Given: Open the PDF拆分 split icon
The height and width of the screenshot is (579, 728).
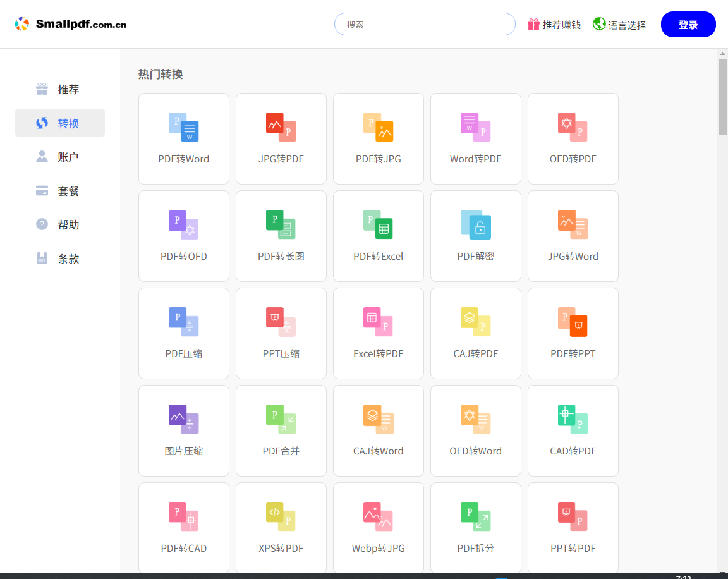Looking at the screenshot, I should coord(475,516).
